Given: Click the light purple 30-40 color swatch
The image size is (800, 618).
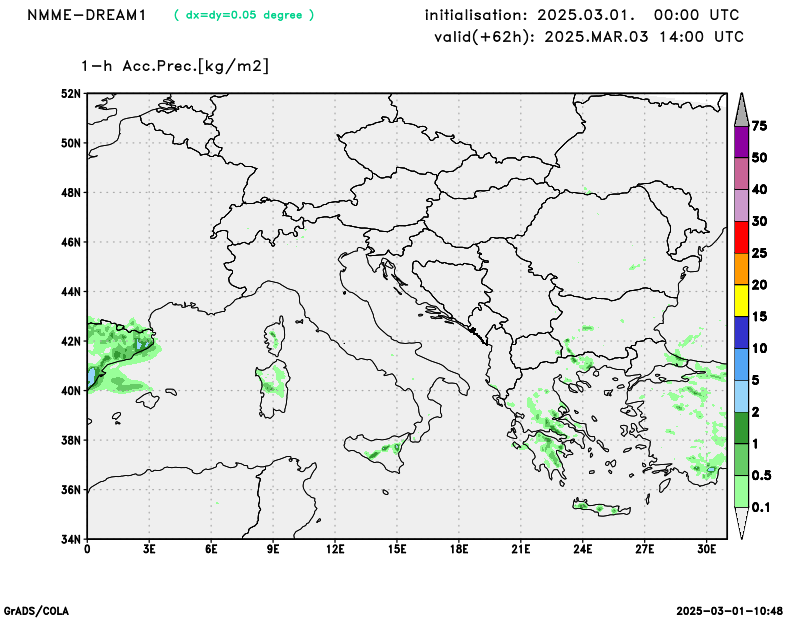Looking at the screenshot, I should coord(741,206).
